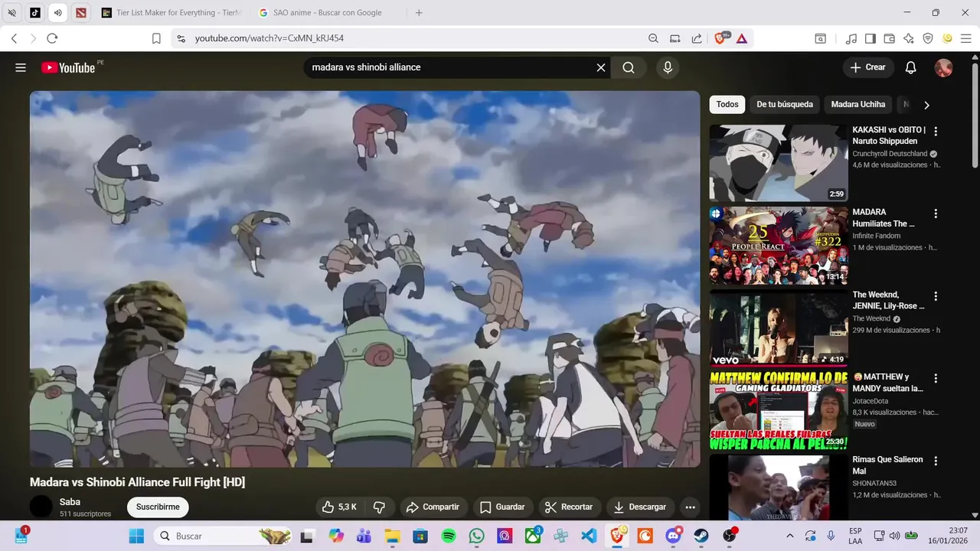Bookmark this page with the bookmark icon

point(156,38)
